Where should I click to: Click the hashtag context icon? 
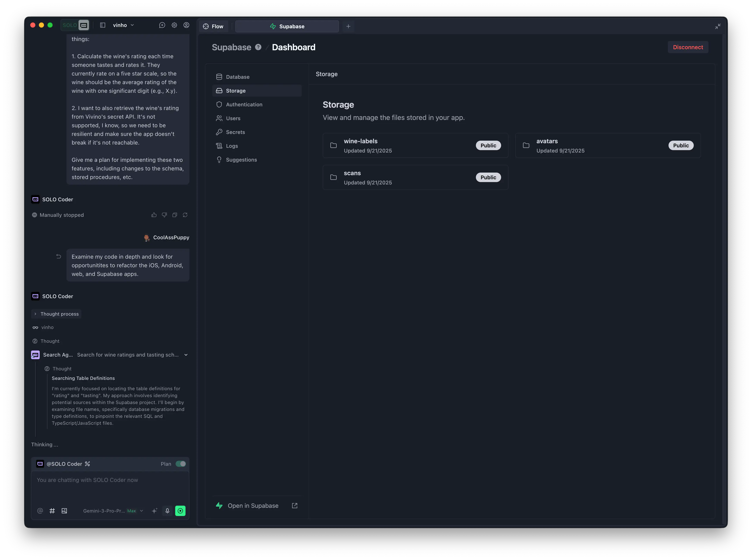click(52, 511)
